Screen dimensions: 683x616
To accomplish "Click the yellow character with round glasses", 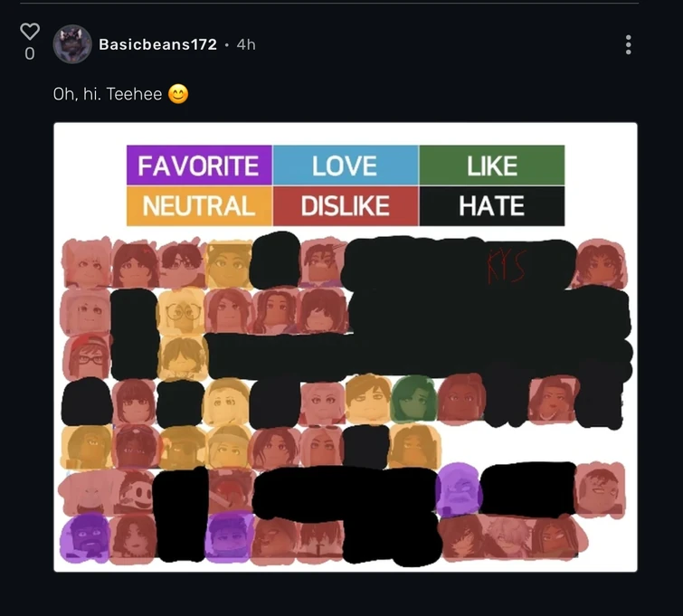I will [x=182, y=311].
